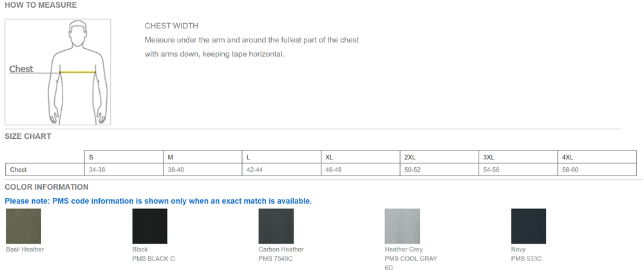Click the PMS 7540C code text

point(276,259)
